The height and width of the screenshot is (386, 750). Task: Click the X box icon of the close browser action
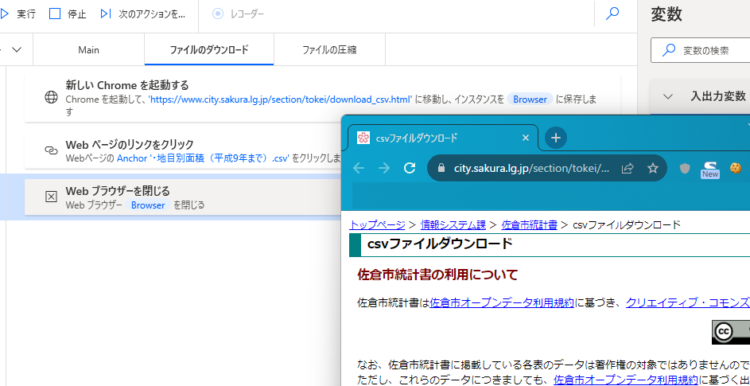(51, 197)
